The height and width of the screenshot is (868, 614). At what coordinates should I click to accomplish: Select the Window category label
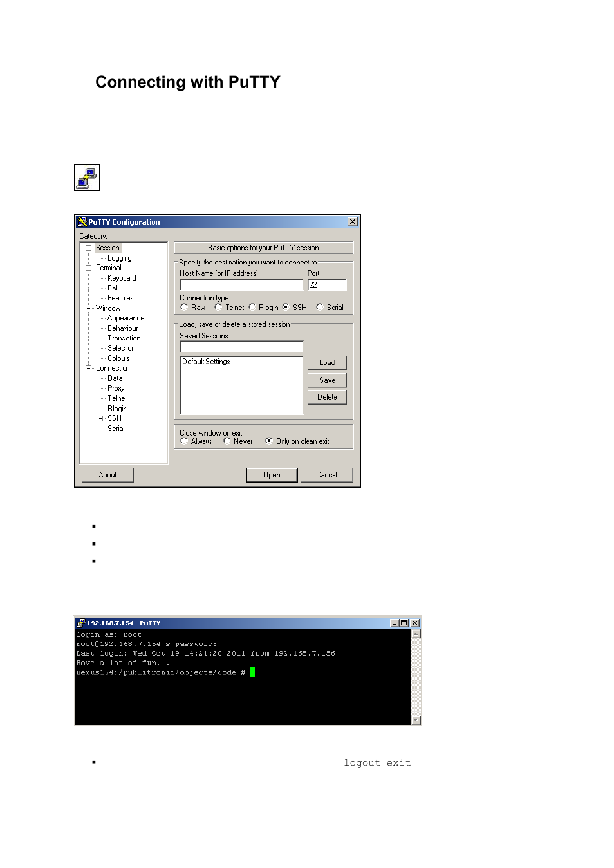click(x=108, y=308)
